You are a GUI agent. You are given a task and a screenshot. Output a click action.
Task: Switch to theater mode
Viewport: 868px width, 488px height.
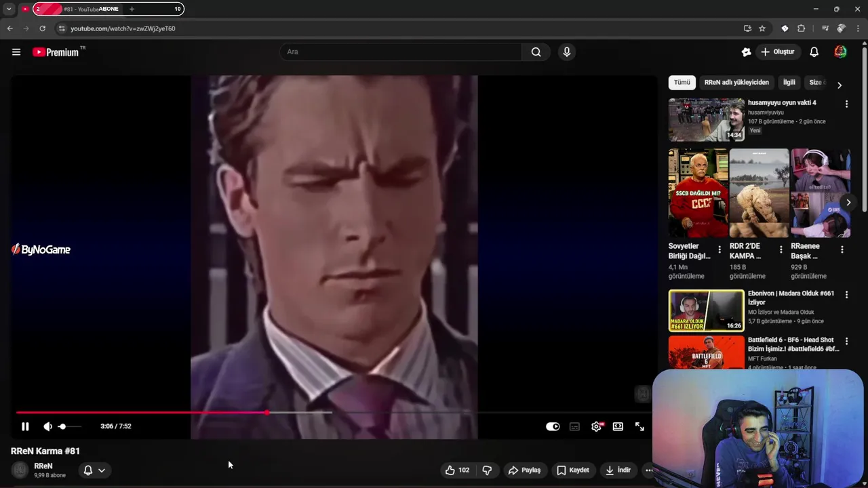[618, 426]
